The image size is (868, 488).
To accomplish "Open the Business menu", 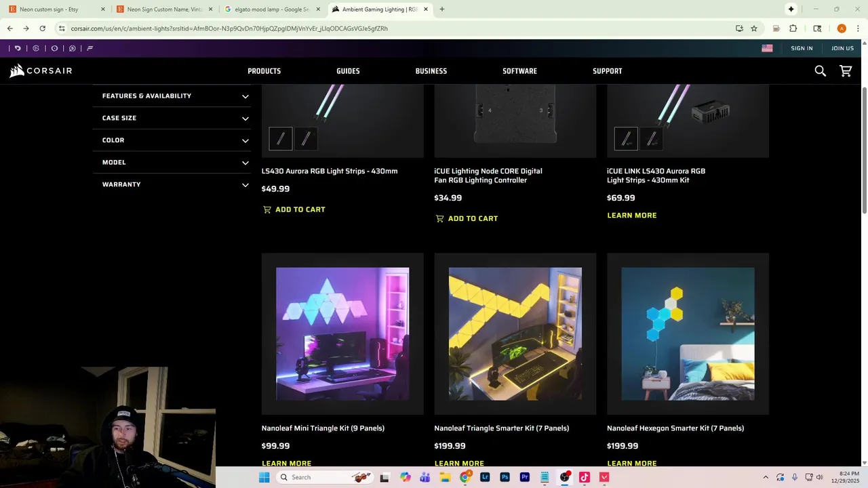I will tap(431, 71).
